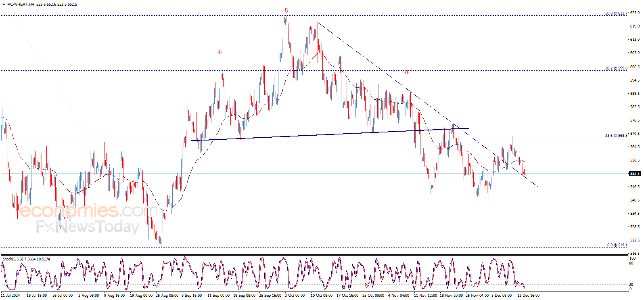
Task: Click the 0.0 @ 519.1 Fibonacci label
Action: 617,245
